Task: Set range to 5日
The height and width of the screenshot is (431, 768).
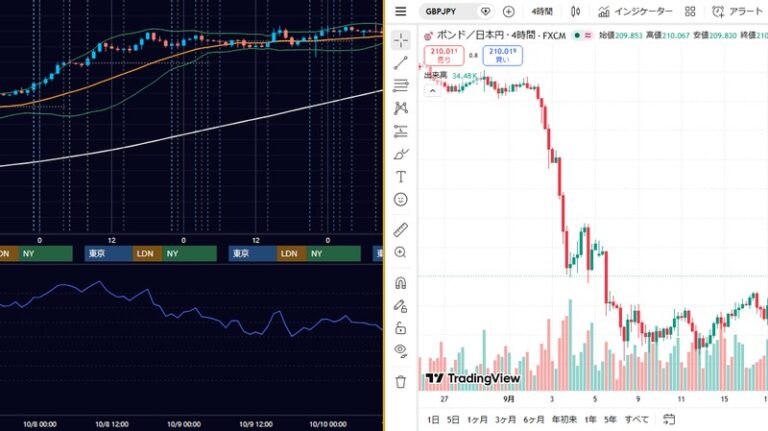Action: point(453,420)
